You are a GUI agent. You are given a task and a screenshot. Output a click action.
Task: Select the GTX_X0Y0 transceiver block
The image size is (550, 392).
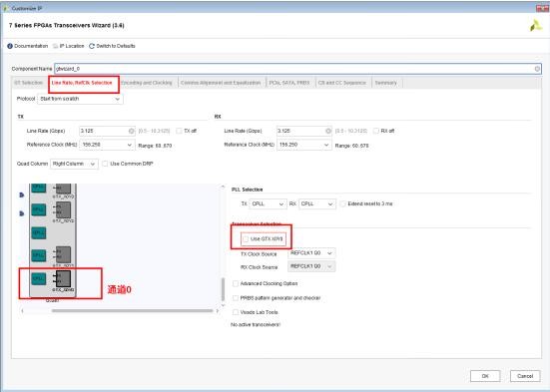(64, 278)
